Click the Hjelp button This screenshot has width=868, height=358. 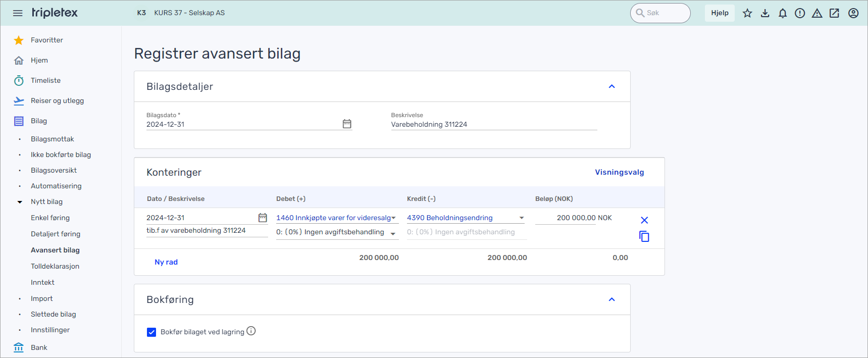tap(720, 13)
